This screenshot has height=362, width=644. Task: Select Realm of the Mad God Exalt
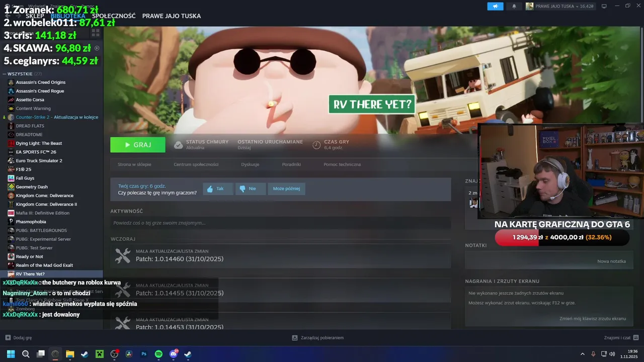(x=44, y=265)
